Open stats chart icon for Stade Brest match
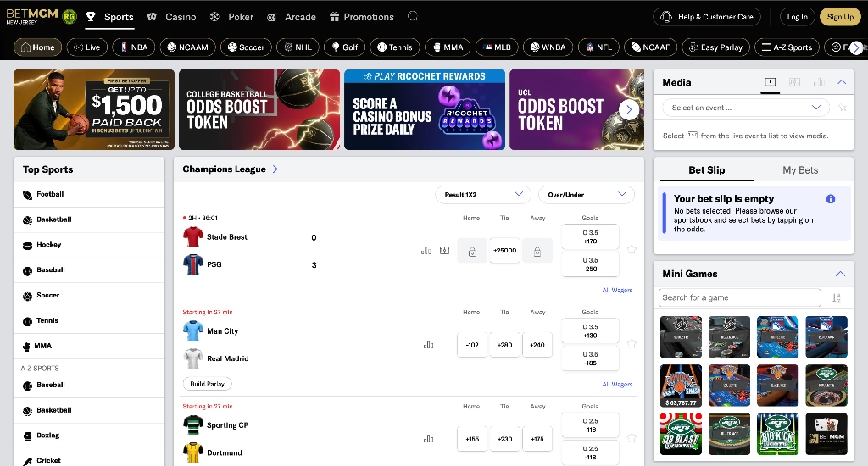The image size is (868, 466). [426, 251]
